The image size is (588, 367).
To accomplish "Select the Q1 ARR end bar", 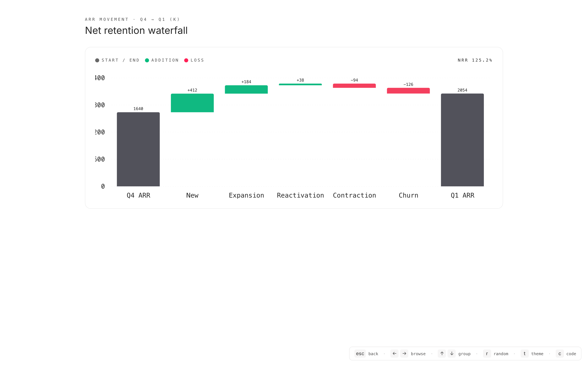I will (x=462, y=140).
